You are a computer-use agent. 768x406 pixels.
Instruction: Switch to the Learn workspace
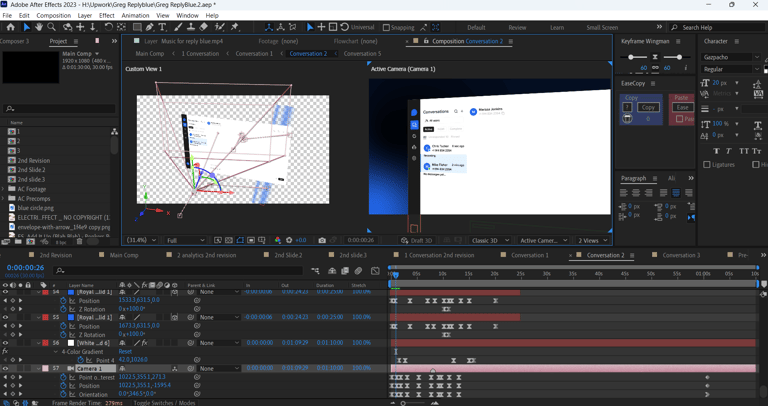click(556, 27)
